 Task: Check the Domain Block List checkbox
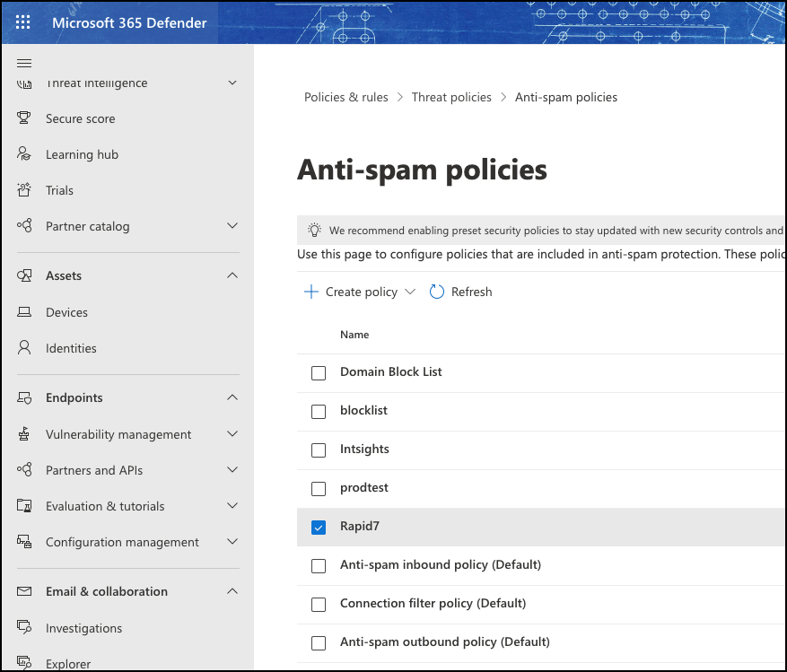click(x=319, y=372)
